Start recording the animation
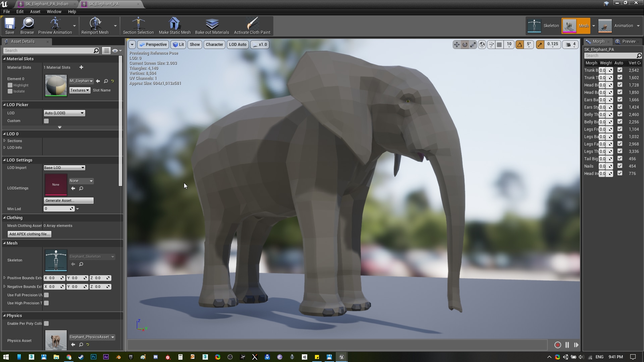The width and height of the screenshot is (644, 362). coord(557,345)
